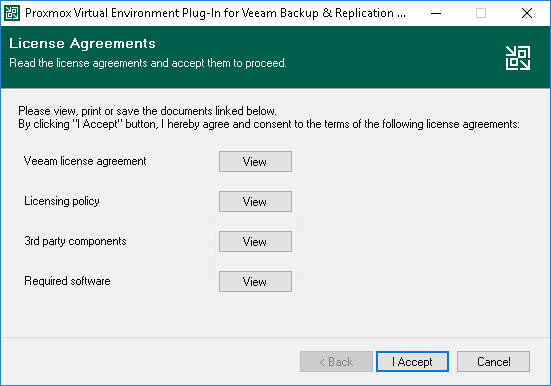Viewport: 551px width, 386px height.
Task: Click the 'Veeam license agreement' label
Action: tap(85, 161)
